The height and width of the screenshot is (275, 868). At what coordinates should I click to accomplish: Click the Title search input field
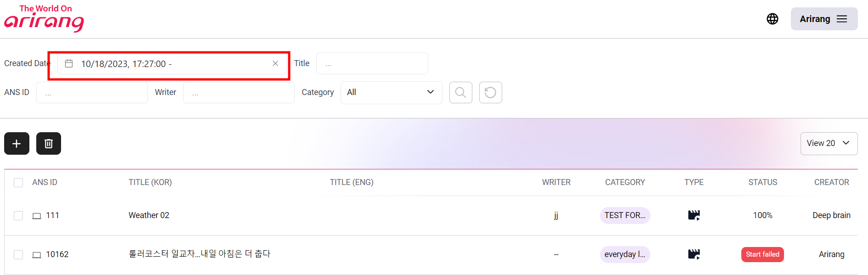372,63
